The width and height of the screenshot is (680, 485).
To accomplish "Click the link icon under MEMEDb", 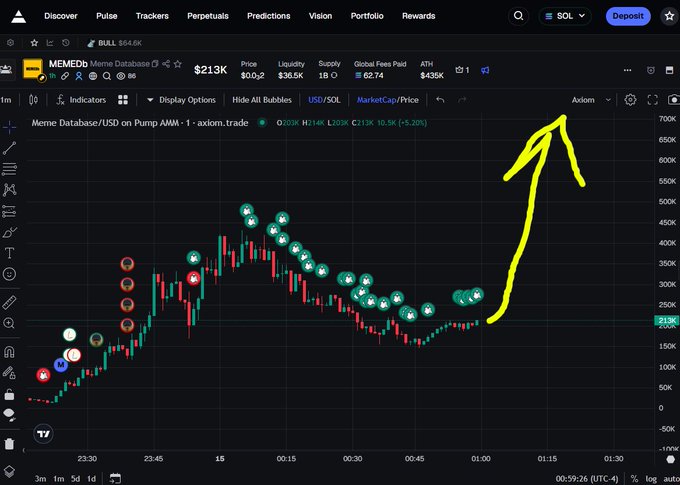I will pyautogui.click(x=65, y=76).
